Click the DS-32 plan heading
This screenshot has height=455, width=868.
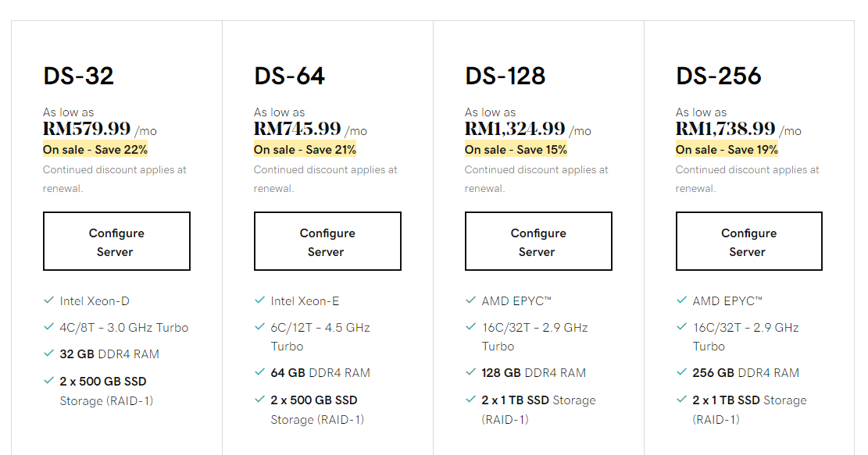(x=79, y=76)
